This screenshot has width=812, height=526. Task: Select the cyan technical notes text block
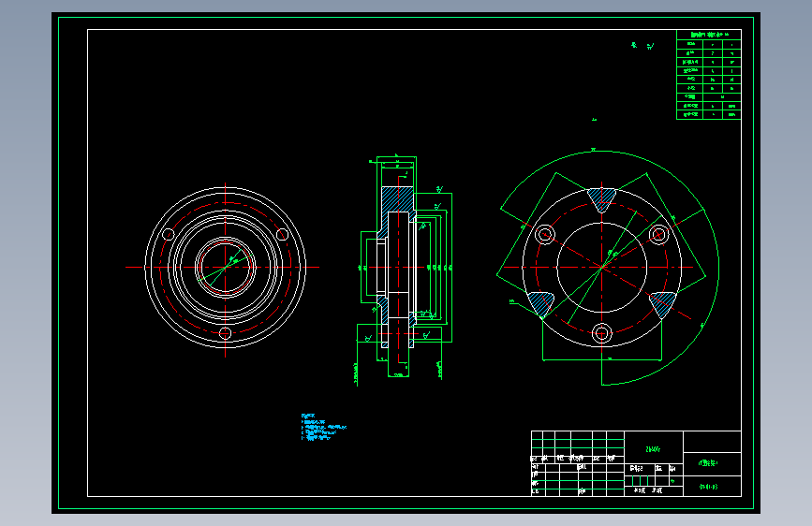323,427
